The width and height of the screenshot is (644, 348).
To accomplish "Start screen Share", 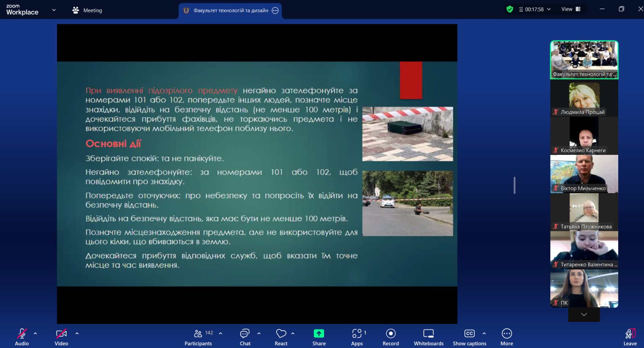I will click(x=319, y=337).
